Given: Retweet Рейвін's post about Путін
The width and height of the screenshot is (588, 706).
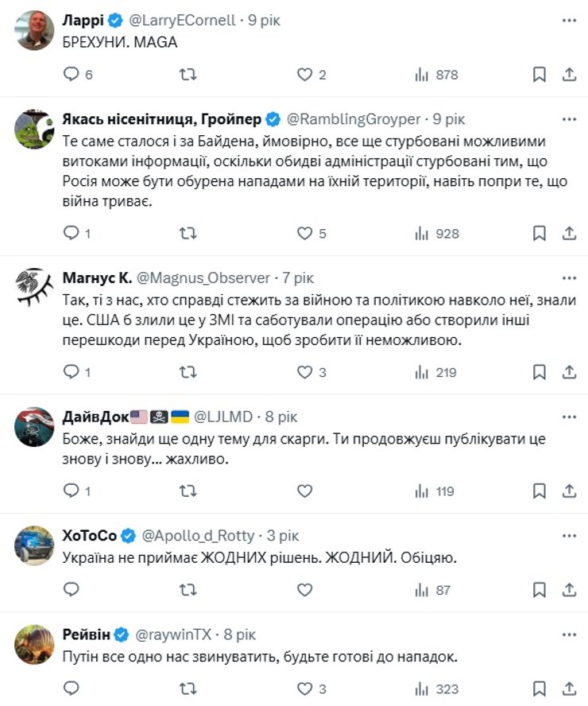Looking at the screenshot, I should 188,687.
